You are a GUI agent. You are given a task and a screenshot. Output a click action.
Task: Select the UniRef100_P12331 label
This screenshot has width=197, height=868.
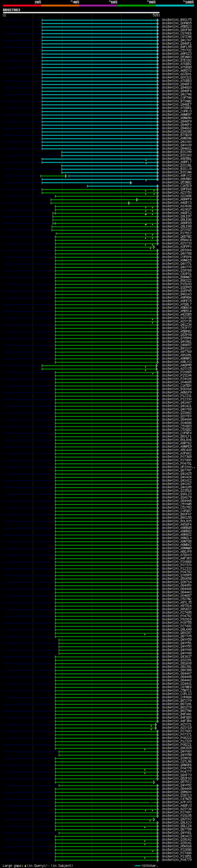pyautogui.click(x=177, y=396)
